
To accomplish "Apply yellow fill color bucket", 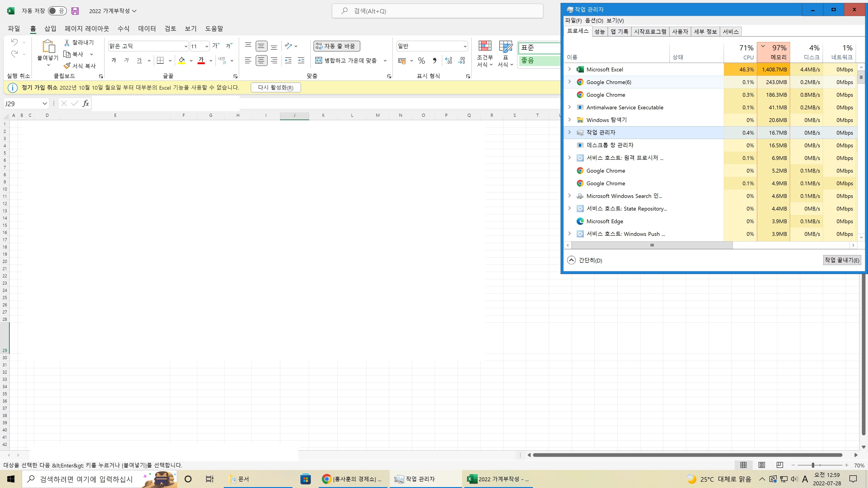I will [x=182, y=60].
